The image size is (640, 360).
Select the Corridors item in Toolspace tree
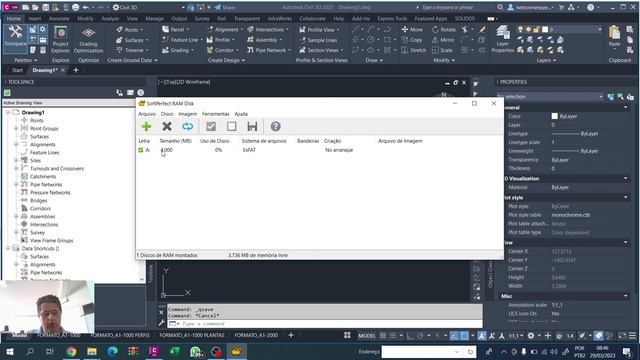[40, 208]
